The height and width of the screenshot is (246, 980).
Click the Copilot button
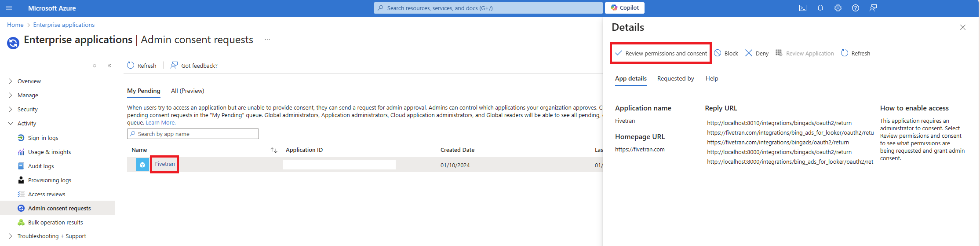click(625, 8)
